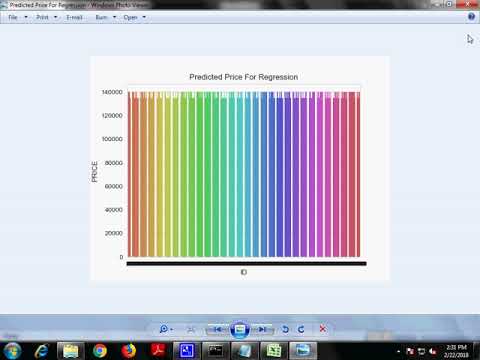Image resolution: width=480 pixels, height=360 pixels.
Task: Fit image to actual size button
Action: [x=191, y=330]
